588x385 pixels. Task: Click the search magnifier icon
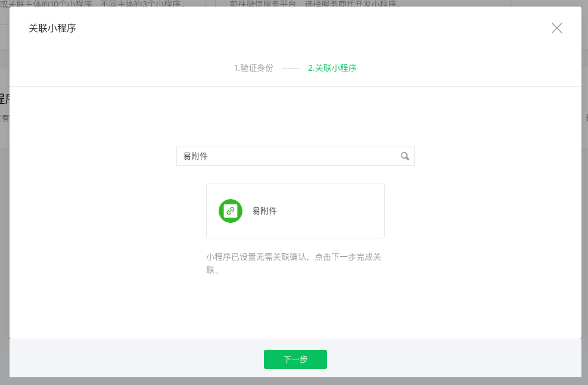coord(405,156)
